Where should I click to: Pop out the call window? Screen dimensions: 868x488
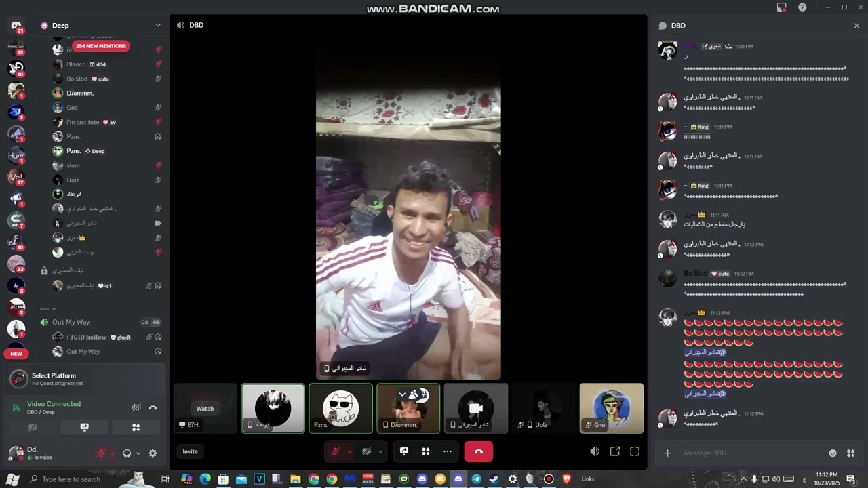point(615,451)
